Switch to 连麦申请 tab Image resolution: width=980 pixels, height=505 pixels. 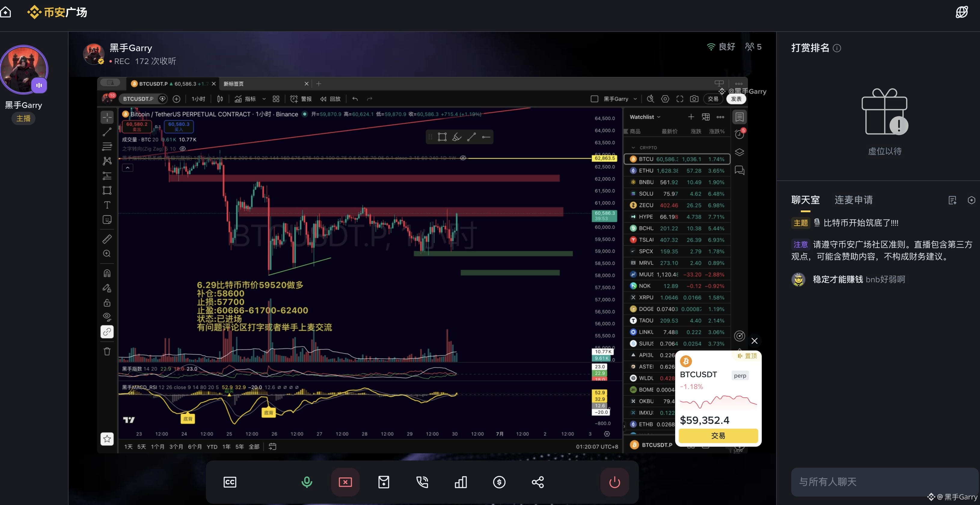coord(854,200)
